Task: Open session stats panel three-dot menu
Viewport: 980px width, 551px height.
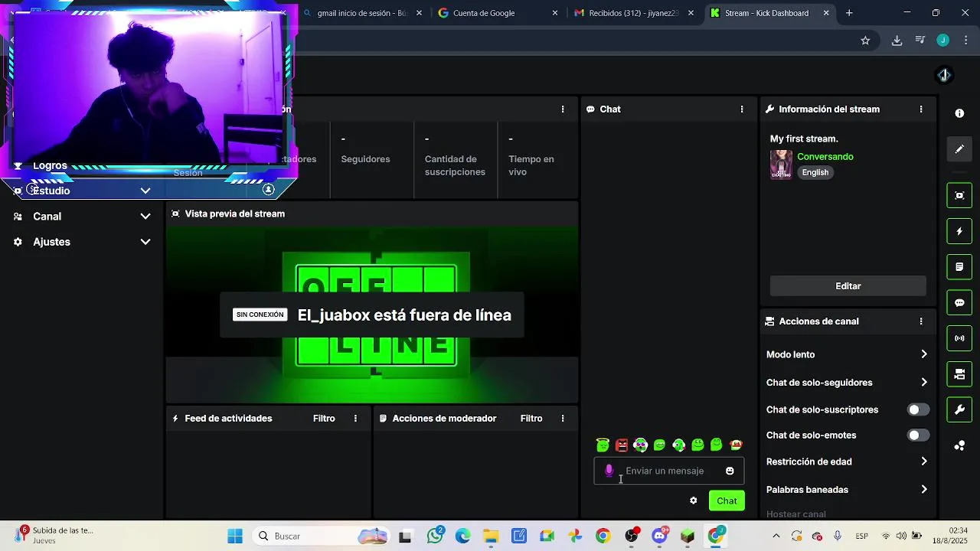Action: (x=563, y=109)
